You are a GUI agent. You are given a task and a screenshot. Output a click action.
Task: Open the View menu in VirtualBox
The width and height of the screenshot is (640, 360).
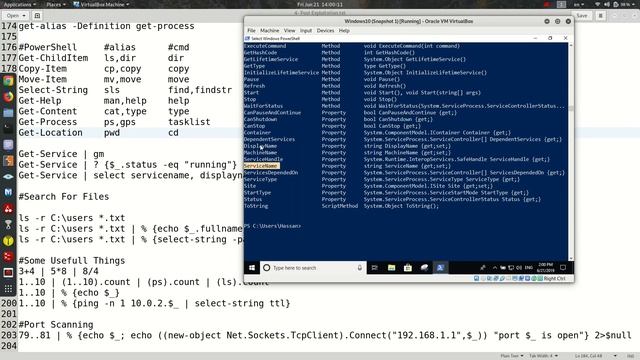click(289, 31)
